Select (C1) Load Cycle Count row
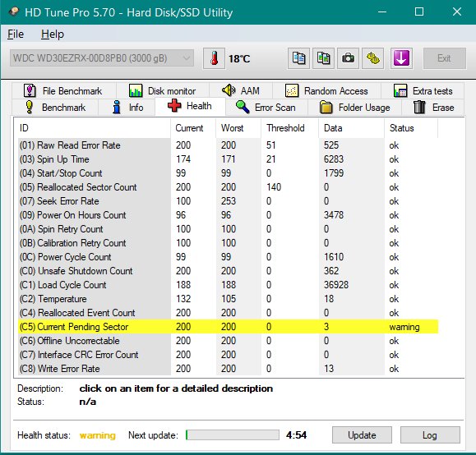The width and height of the screenshot is (476, 455). coord(229,285)
